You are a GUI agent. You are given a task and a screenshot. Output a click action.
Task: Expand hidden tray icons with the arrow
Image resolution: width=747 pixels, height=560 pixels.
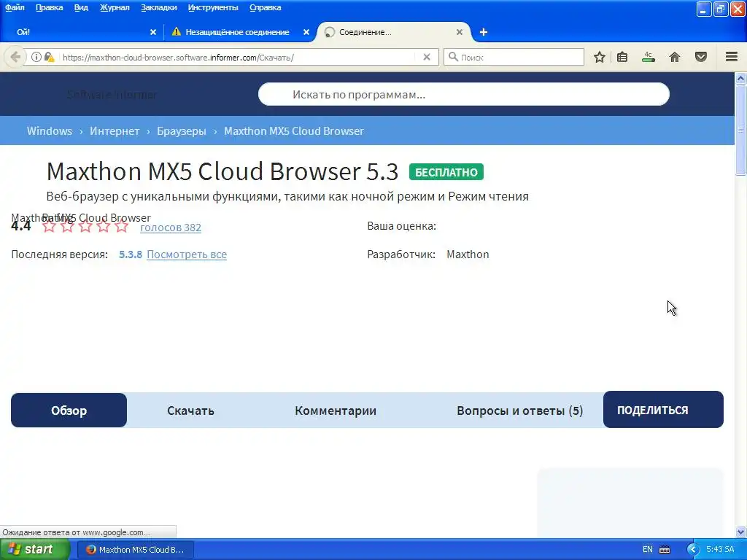tap(693, 550)
